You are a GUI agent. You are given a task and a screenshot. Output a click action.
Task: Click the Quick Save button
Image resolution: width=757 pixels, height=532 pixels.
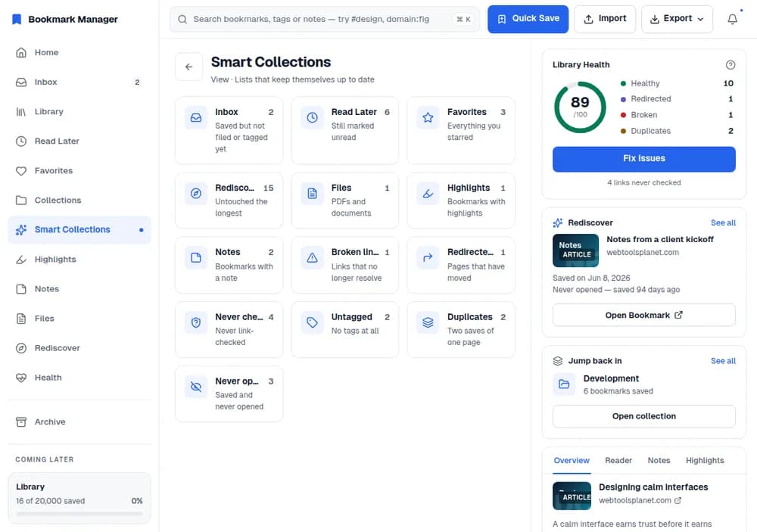(528, 19)
